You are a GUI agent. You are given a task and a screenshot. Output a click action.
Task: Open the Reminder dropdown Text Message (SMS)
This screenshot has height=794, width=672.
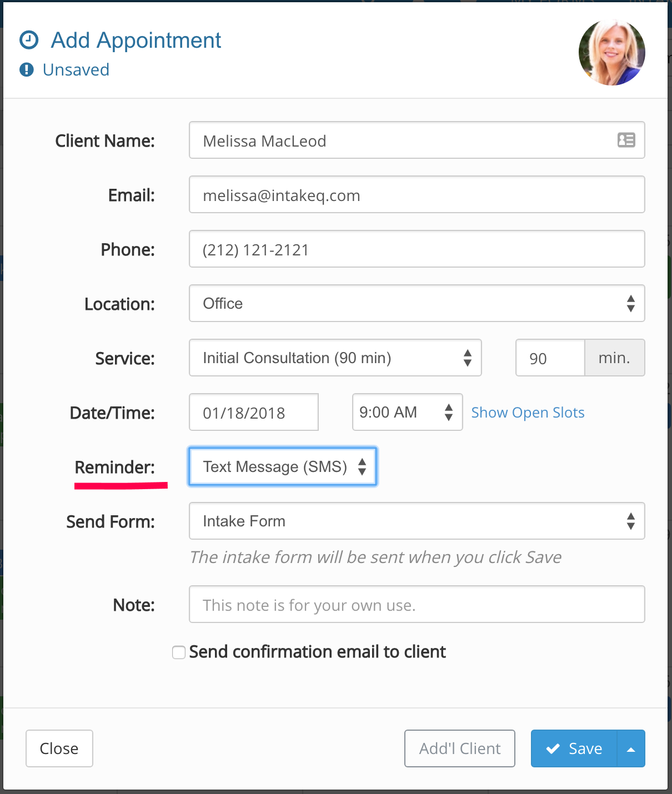click(283, 466)
